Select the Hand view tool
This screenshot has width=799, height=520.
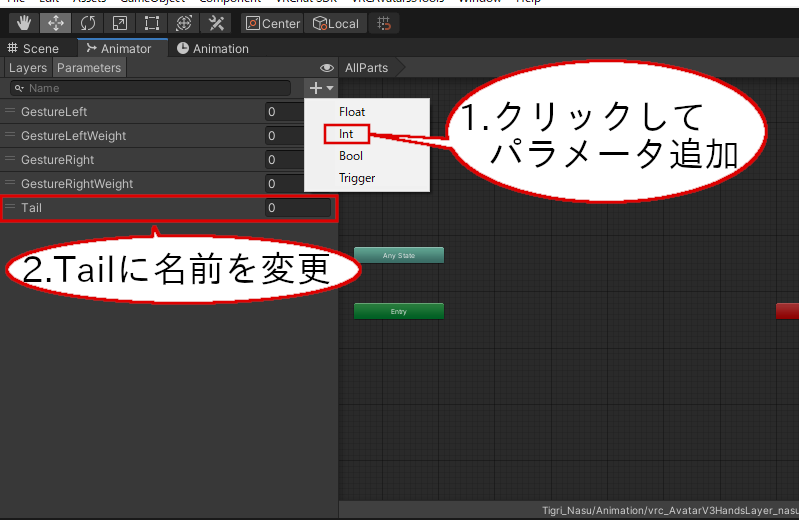coord(23,23)
